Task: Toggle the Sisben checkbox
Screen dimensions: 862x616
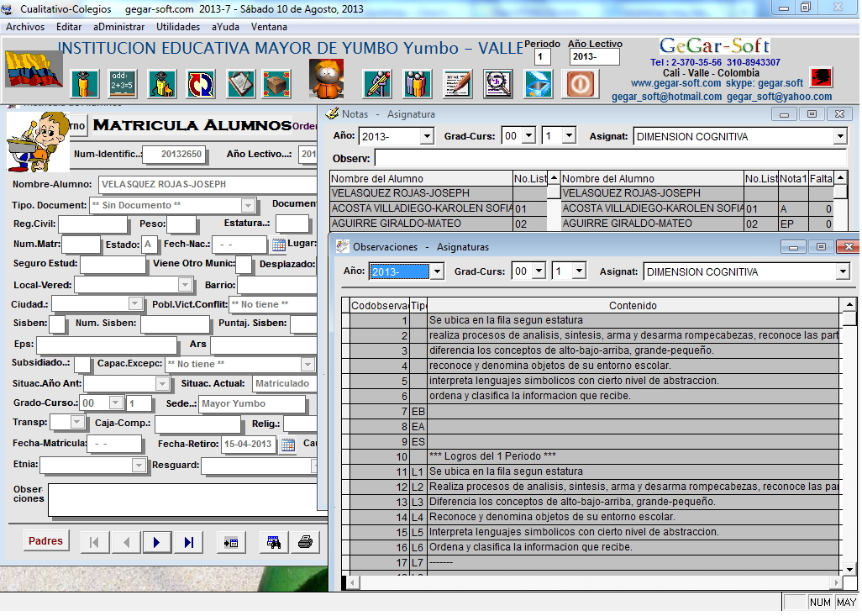Action: [57, 324]
